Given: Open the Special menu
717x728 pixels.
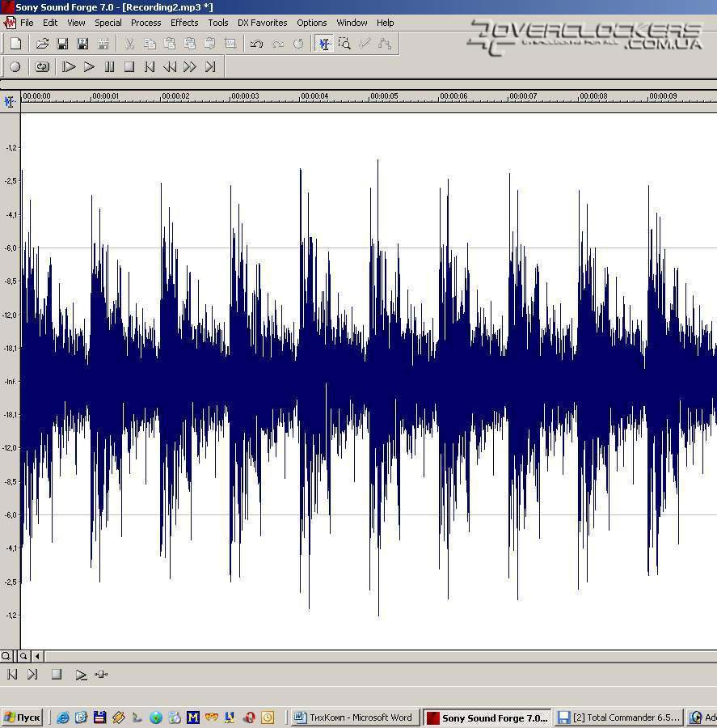Looking at the screenshot, I should [x=108, y=23].
